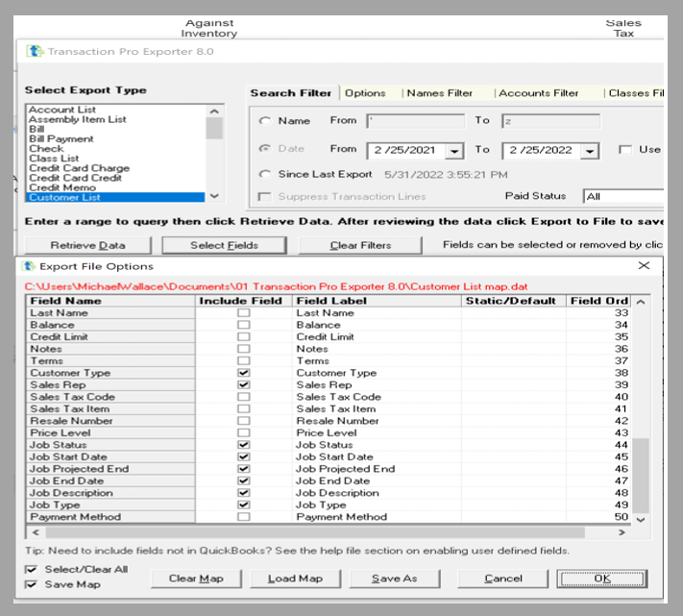Screen dimensions: 683x616
Task: Click the Customer List map.dat file path
Action: (x=276, y=286)
